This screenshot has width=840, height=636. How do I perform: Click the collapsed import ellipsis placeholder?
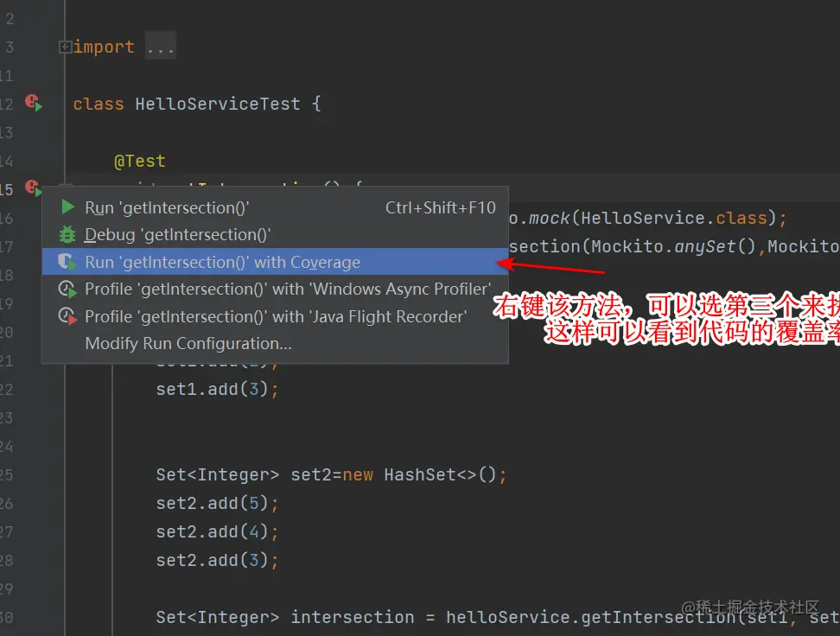pos(160,48)
